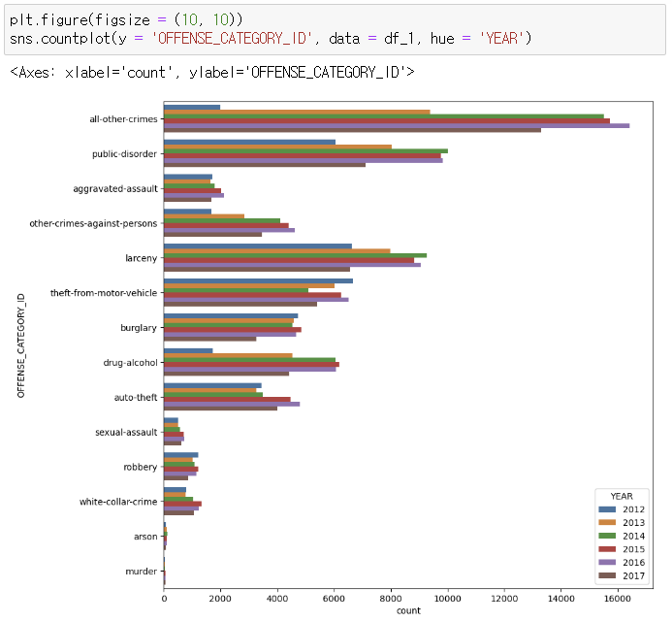Click the 'other-crimes-against-persons' axis label
Image resolution: width=672 pixels, height=622 pixels.
pyautogui.click(x=93, y=223)
